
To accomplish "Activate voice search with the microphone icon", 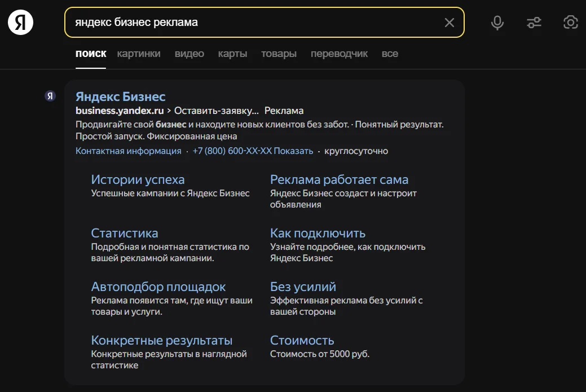I will (x=497, y=23).
